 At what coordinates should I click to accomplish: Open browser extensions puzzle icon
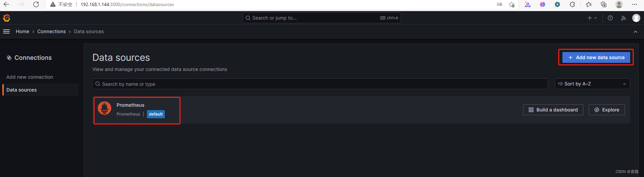click(572, 4)
